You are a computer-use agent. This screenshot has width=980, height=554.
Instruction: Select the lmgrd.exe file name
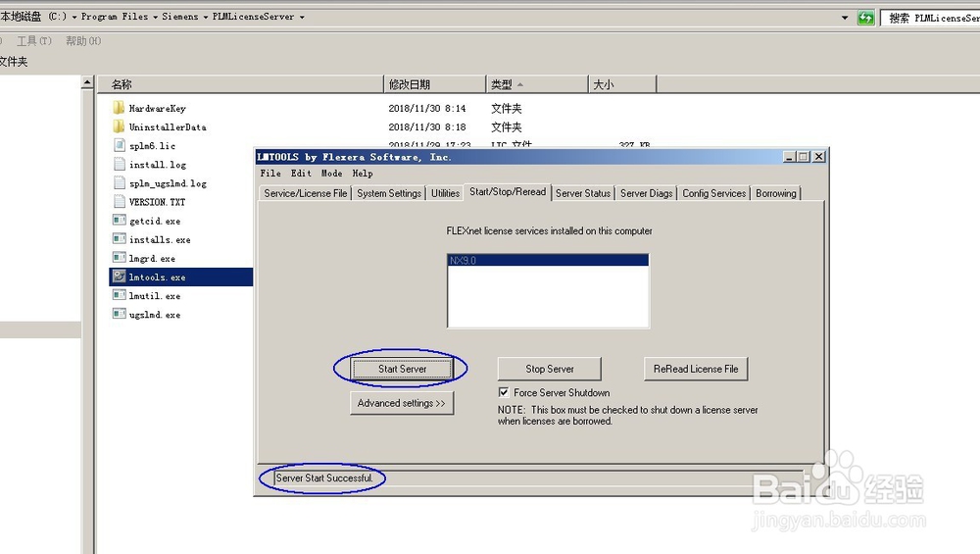tap(152, 258)
